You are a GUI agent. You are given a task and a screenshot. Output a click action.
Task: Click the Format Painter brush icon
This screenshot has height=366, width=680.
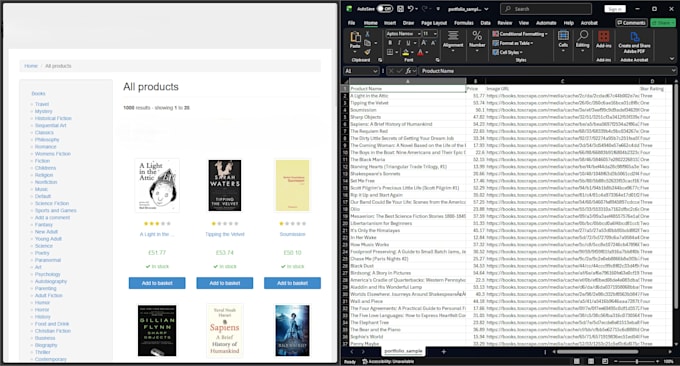(x=367, y=52)
